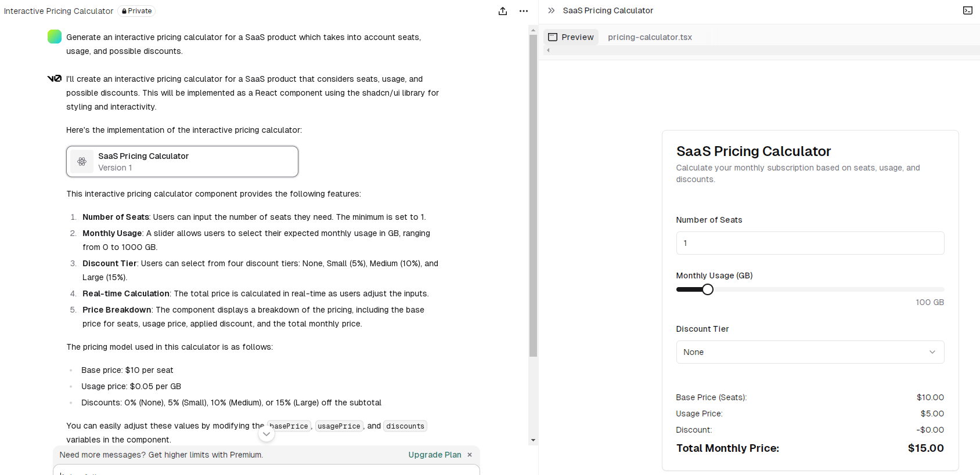Image resolution: width=980 pixels, height=475 pixels.
Task: Collapse the preview panel with double-chevron icon
Action: [x=552, y=10]
